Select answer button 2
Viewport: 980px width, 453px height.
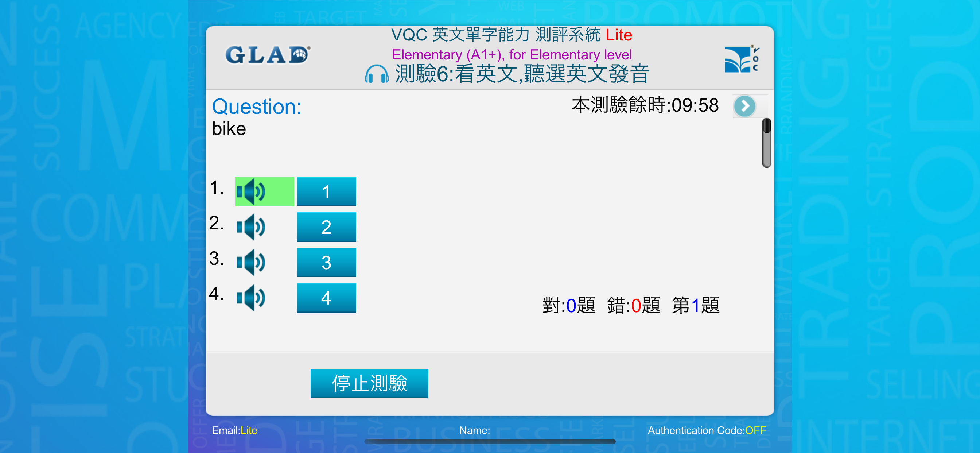326,227
